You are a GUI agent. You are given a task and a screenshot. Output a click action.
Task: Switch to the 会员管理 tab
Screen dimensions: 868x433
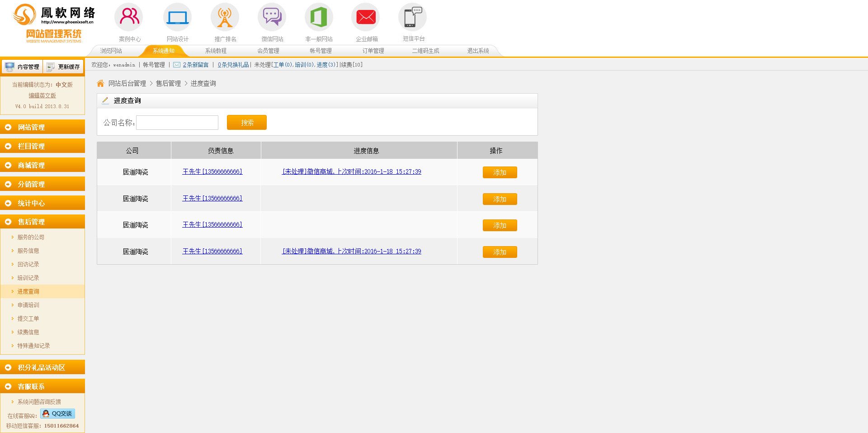(268, 51)
